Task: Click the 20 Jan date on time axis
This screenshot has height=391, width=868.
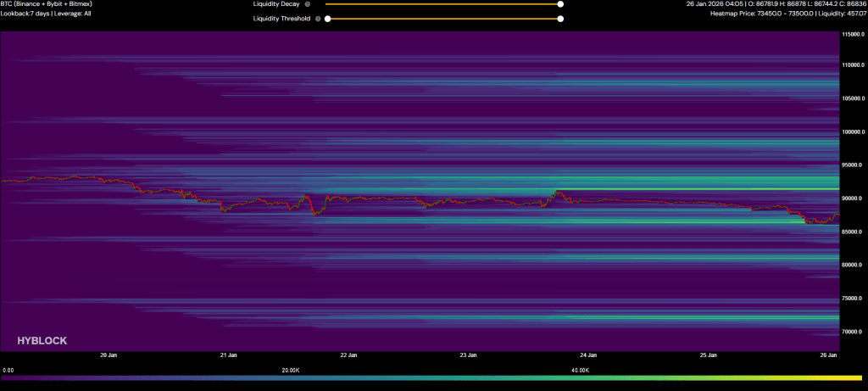Action: coord(108,355)
